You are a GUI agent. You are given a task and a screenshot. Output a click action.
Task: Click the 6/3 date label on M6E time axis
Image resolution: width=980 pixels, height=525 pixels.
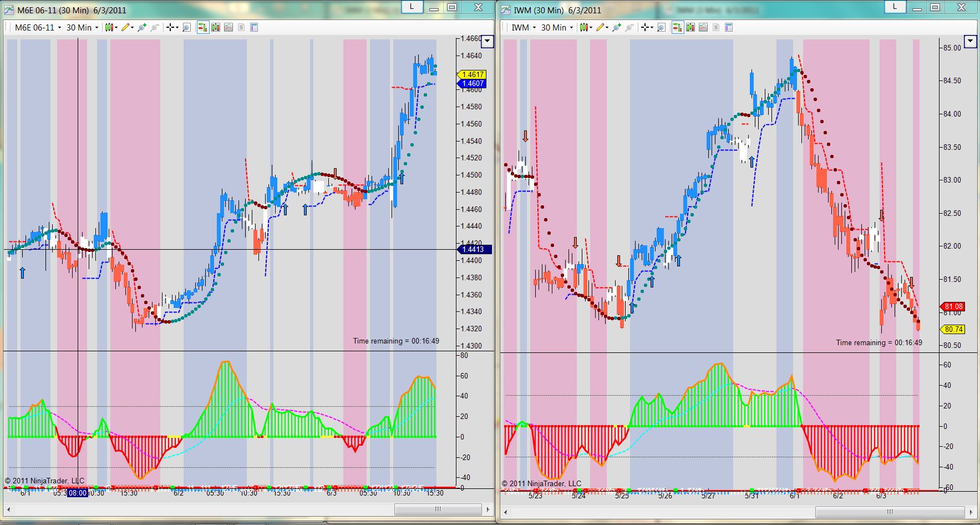331,493
